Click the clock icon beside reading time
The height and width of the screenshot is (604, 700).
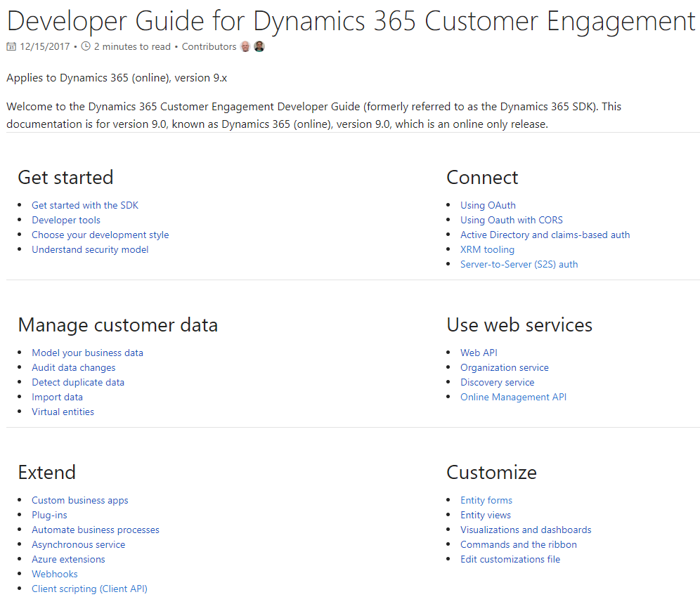86,46
